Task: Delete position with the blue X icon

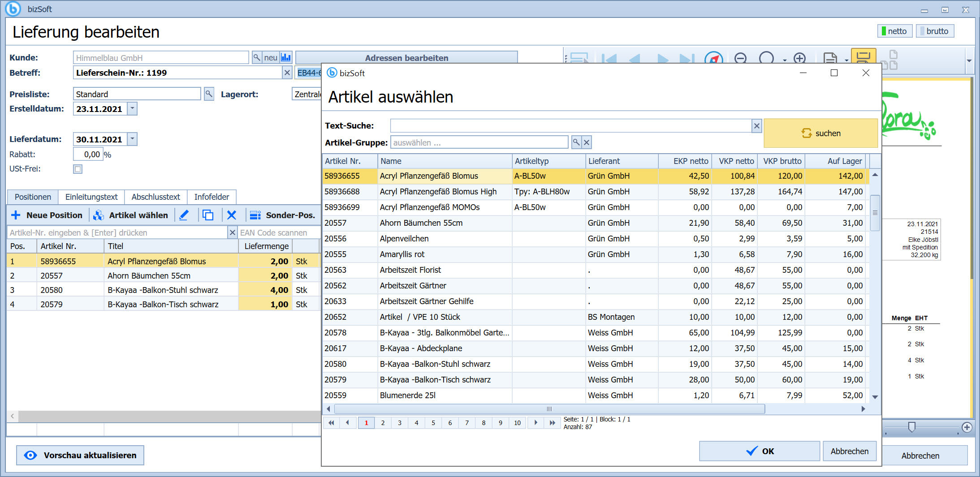Action: pos(232,215)
